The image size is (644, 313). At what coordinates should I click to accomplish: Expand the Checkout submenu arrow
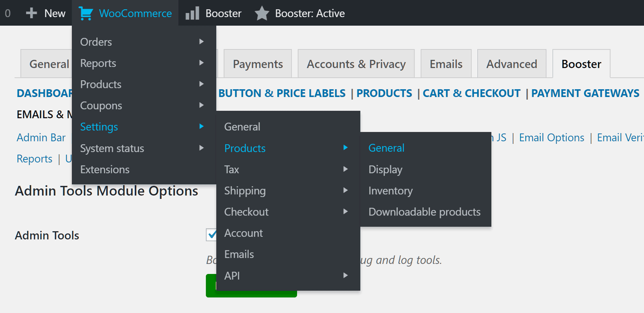[345, 211]
